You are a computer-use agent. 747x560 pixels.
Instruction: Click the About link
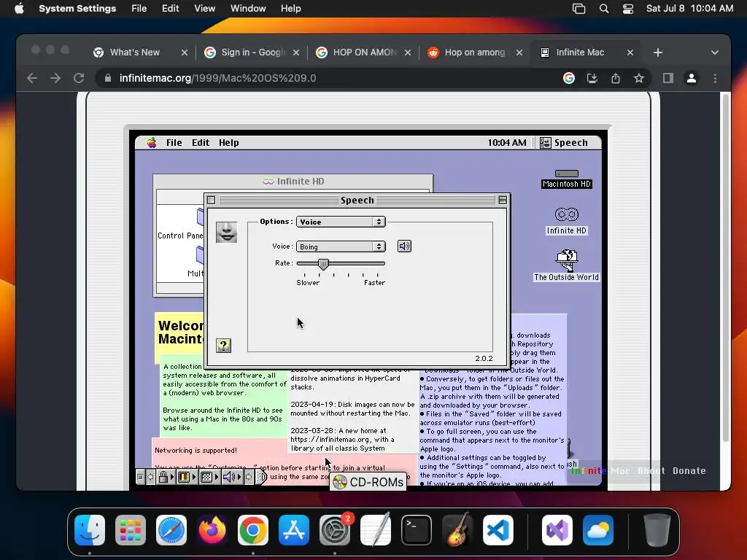point(651,470)
